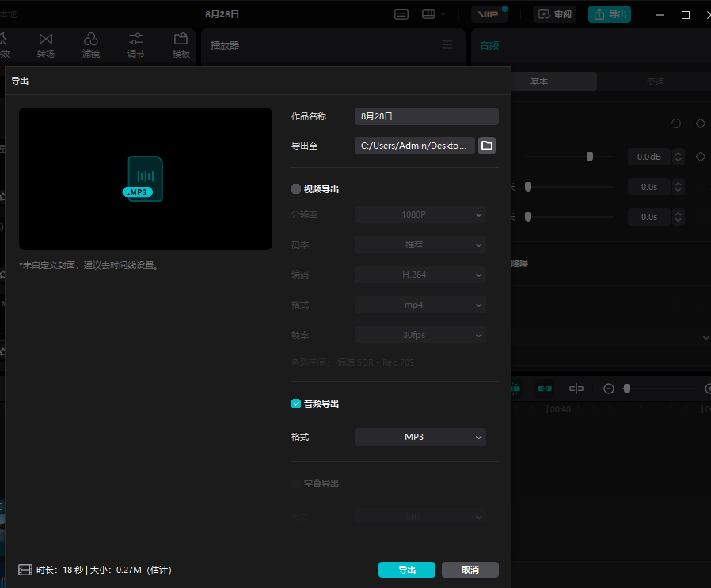711x588 pixels.
Task: Click the timeline zoom slider handle
Action: point(628,389)
